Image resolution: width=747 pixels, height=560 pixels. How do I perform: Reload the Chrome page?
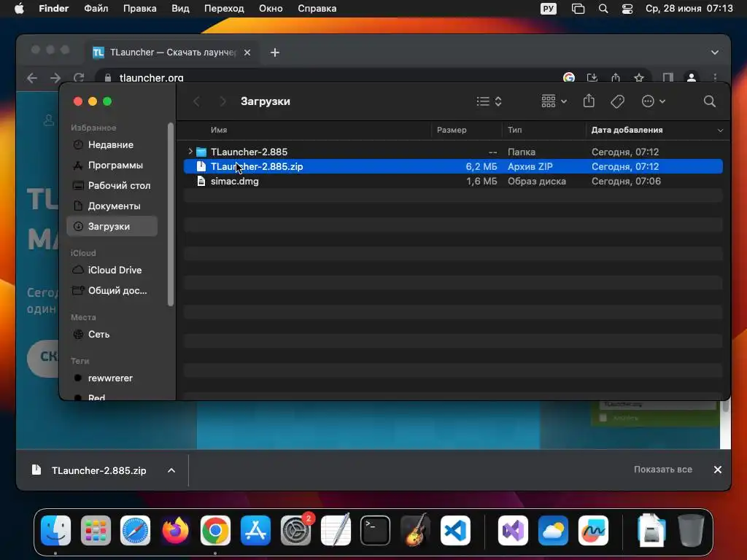(x=79, y=77)
